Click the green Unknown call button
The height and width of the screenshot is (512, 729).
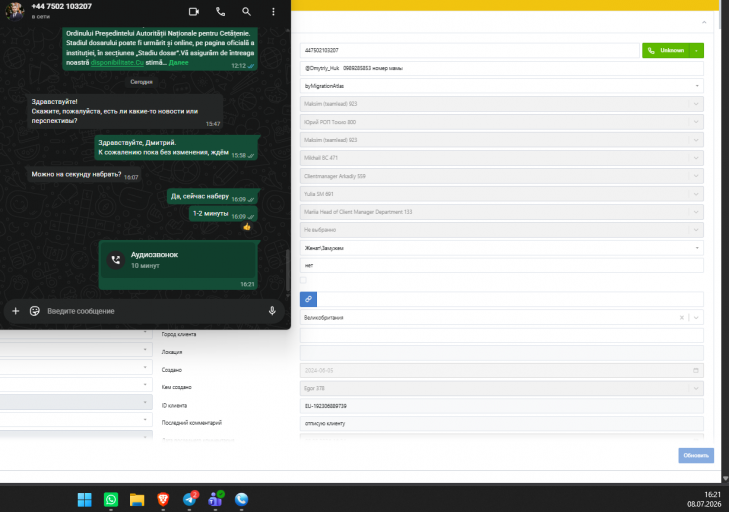666,50
